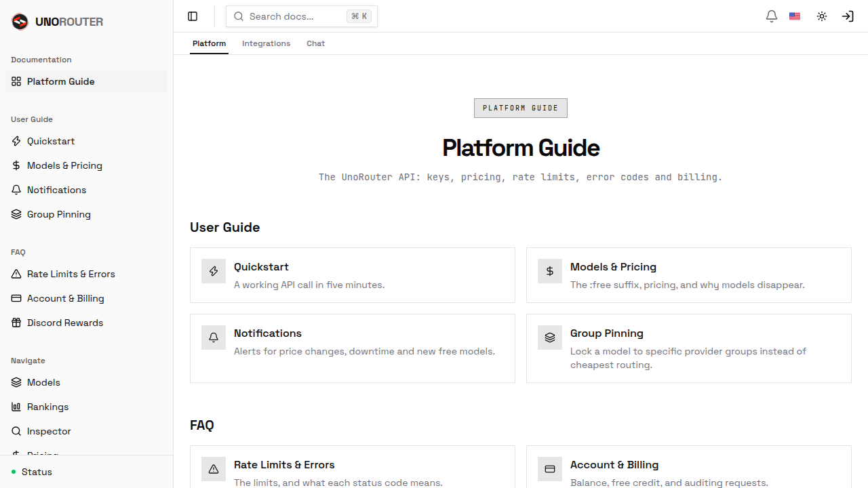Screen dimensions: 868x488
Task: Click the Models & Pricing card dollar icon
Action: click(550, 271)
